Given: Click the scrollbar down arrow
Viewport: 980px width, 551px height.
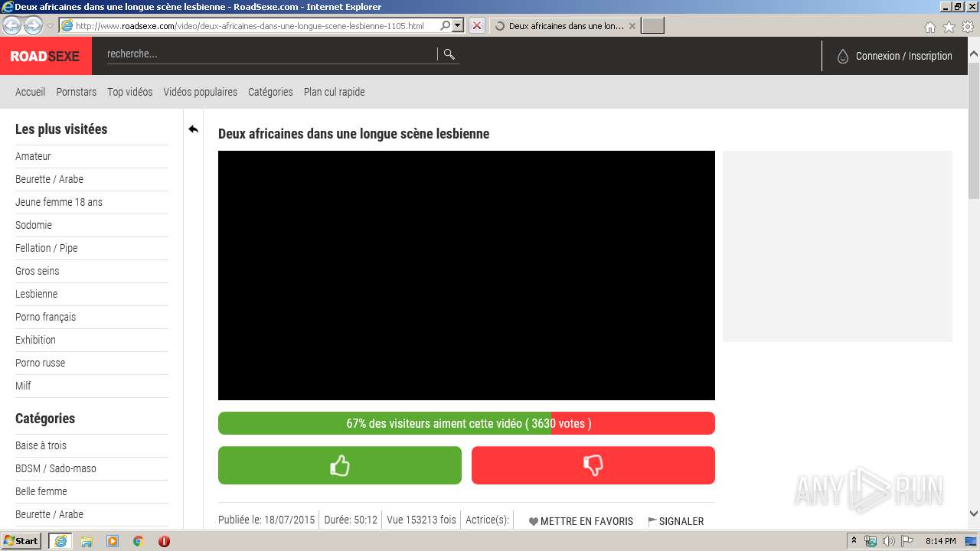Looking at the screenshot, I should click(x=974, y=514).
